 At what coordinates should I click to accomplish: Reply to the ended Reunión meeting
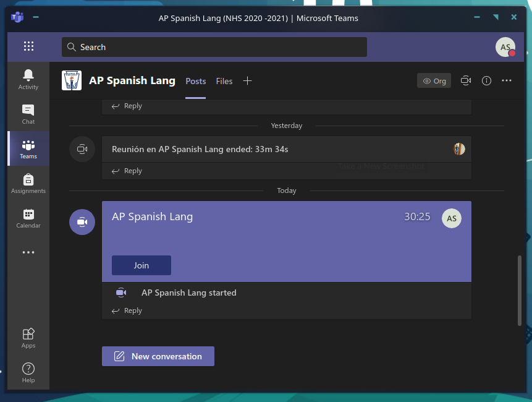(127, 171)
